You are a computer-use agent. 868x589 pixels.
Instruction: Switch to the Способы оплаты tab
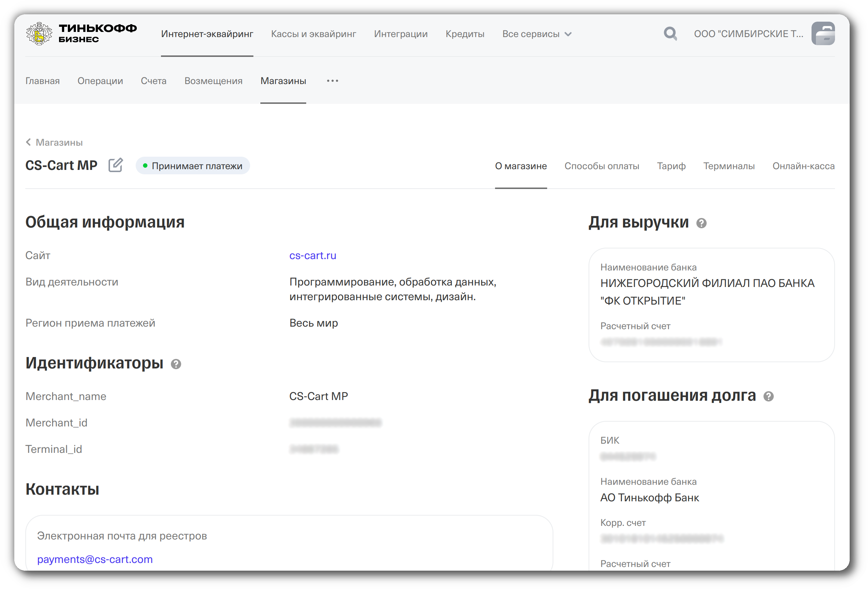click(601, 166)
